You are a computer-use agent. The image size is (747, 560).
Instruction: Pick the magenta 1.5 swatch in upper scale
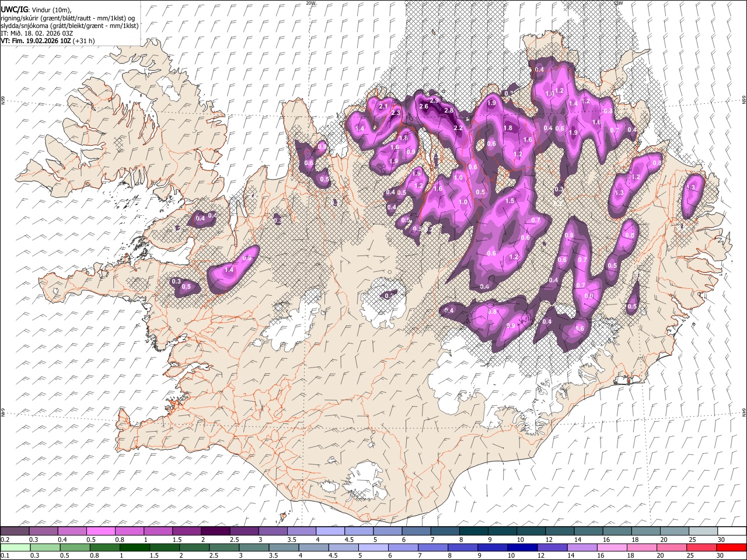pyautogui.click(x=186, y=531)
